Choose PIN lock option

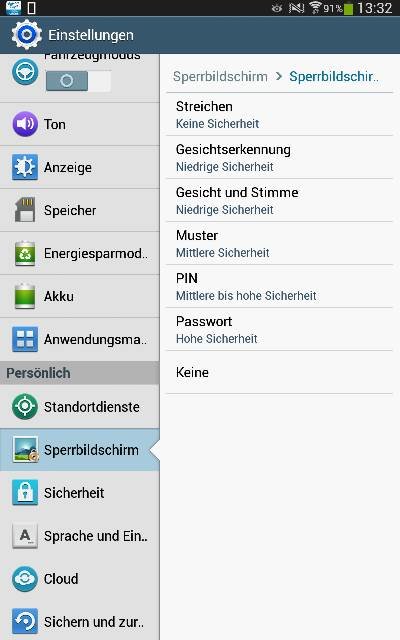pos(279,287)
